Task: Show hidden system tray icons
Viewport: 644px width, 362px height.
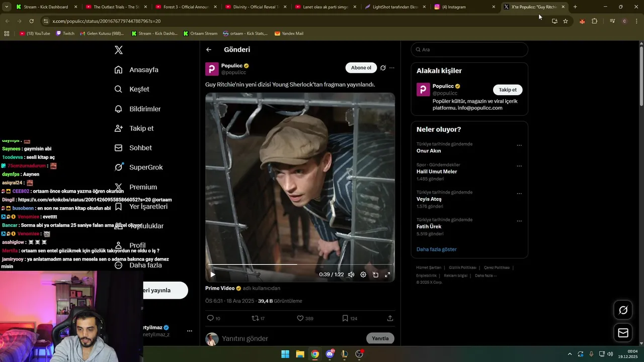Action: point(570,354)
